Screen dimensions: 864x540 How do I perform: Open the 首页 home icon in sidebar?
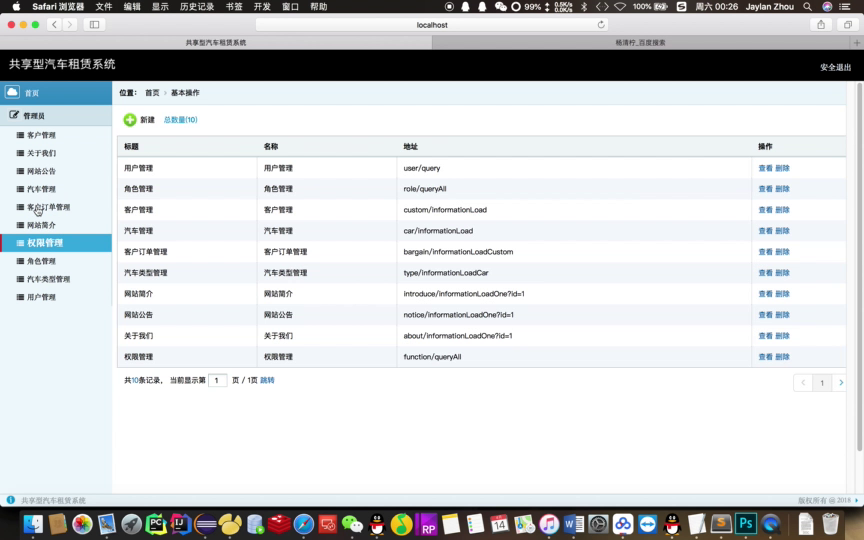12,91
